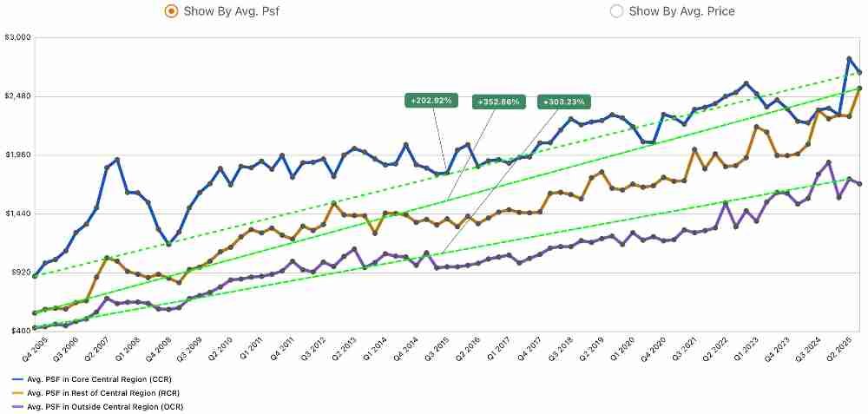Toggle the OCR series in the legend
The width and height of the screenshot is (868, 414).
pyautogui.click(x=105, y=405)
